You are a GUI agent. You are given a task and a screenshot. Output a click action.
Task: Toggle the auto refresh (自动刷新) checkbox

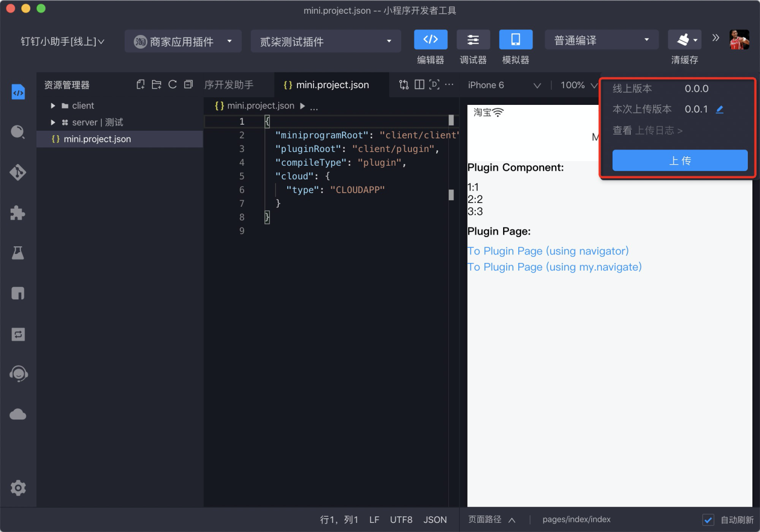click(x=708, y=520)
